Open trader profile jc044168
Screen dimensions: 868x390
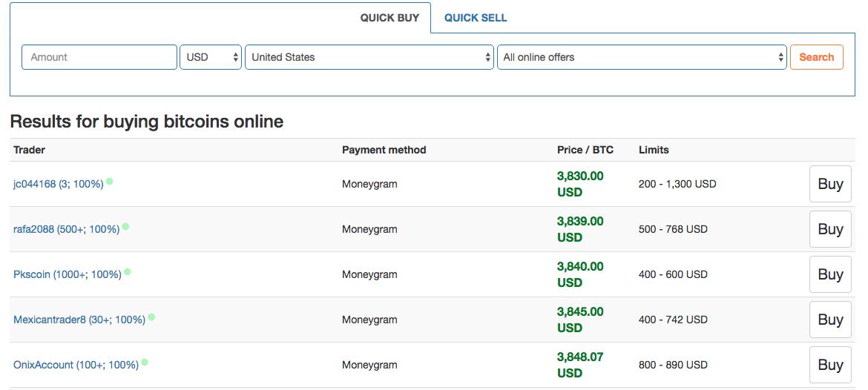click(x=58, y=184)
